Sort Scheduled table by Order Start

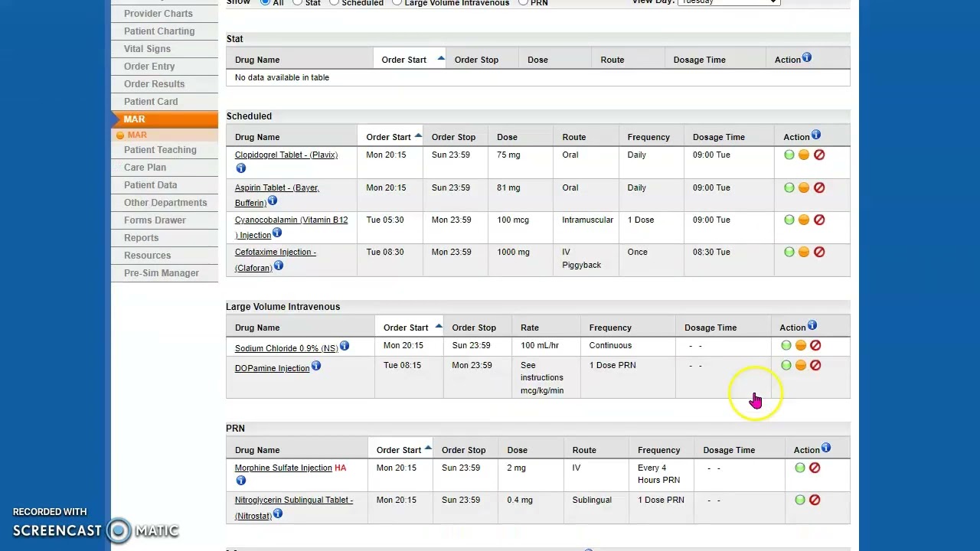coord(390,137)
